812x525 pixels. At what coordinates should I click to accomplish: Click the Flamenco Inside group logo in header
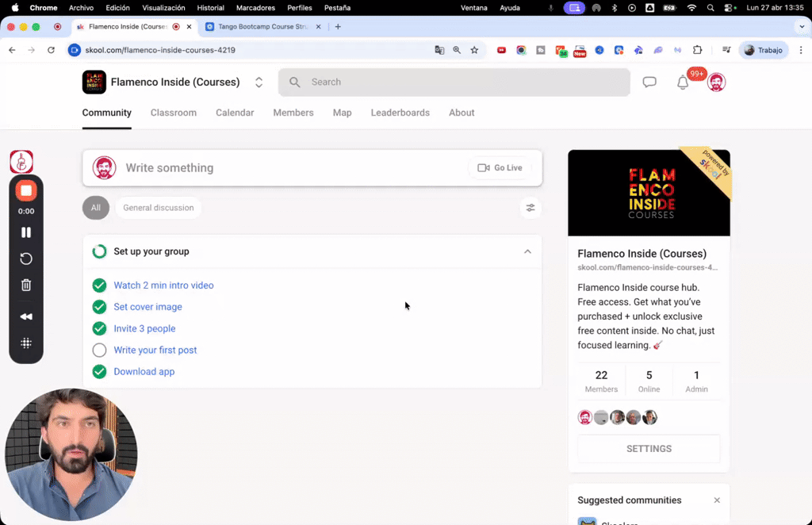pyautogui.click(x=94, y=82)
